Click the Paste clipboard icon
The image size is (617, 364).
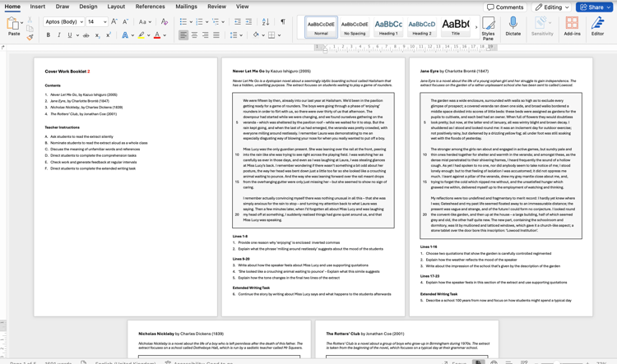[13, 25]
